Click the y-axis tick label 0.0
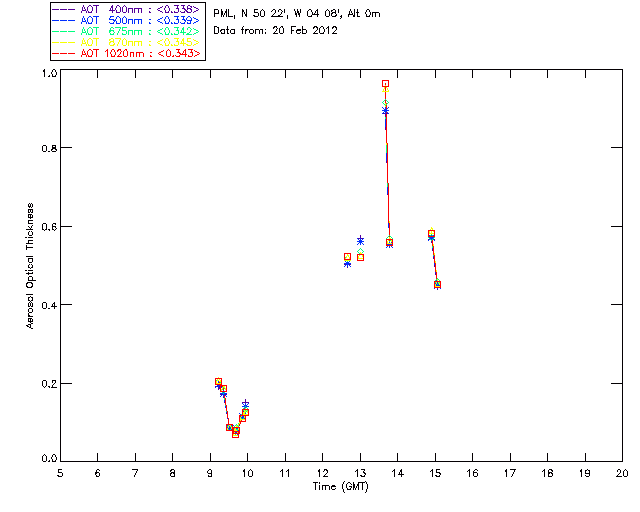The height and width of the screenshot is (512, 640). coord(49,458)
